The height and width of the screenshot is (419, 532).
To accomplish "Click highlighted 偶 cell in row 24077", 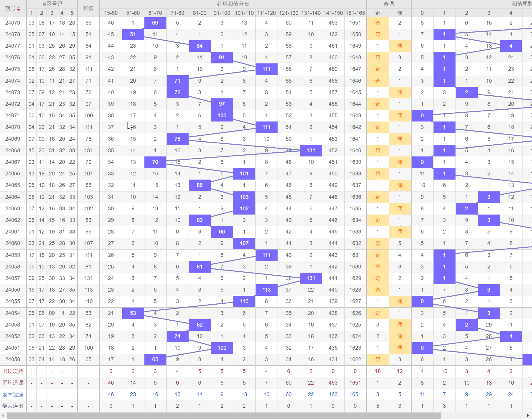I will [400, 46].
